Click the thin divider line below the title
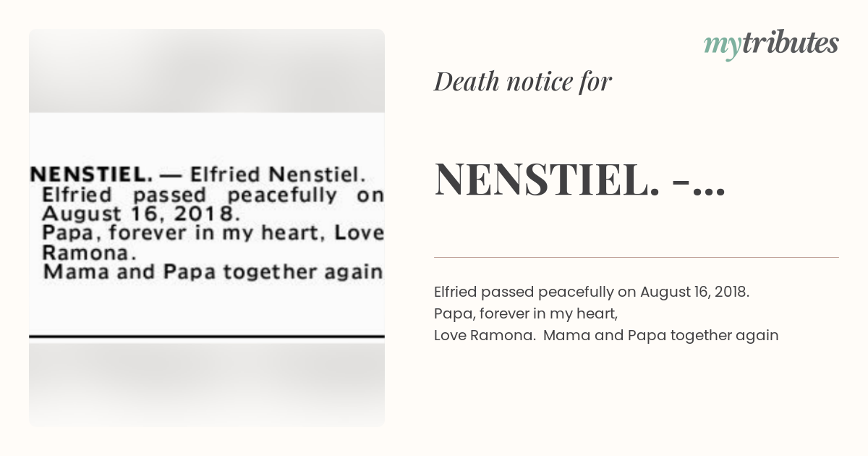868x456 pixels. click(x=637, y=257)
